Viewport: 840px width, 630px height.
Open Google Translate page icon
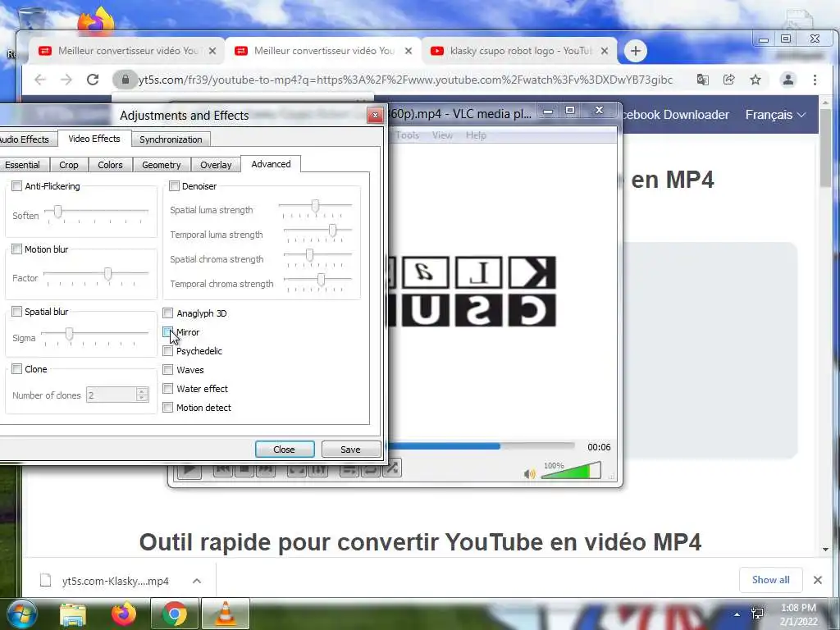click(x=702, y=80)
